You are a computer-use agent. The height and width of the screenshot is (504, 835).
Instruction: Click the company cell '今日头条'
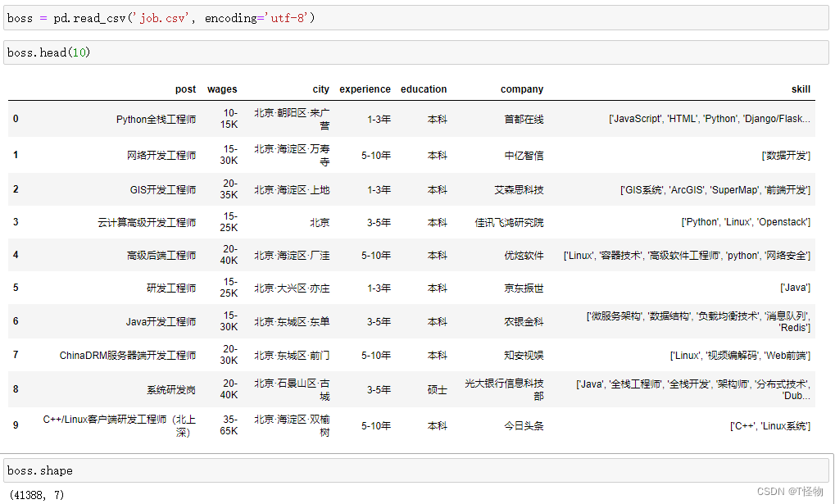(524, 425)
